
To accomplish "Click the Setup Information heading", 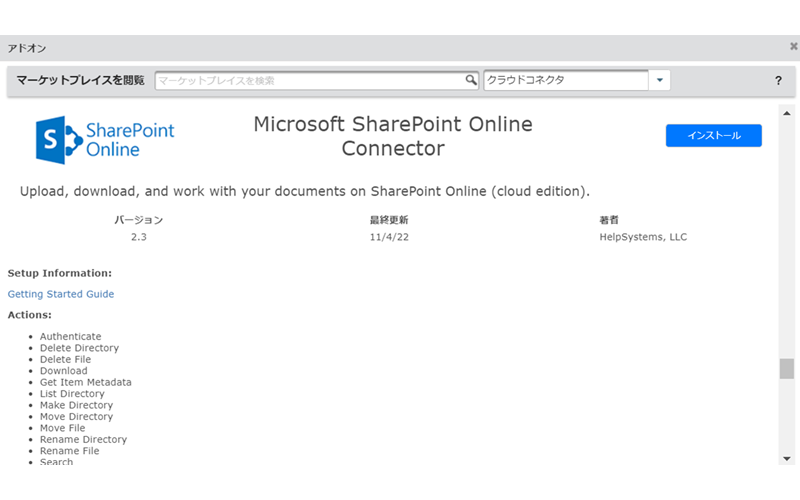I will pyautogui.click(x=60, y=273).
